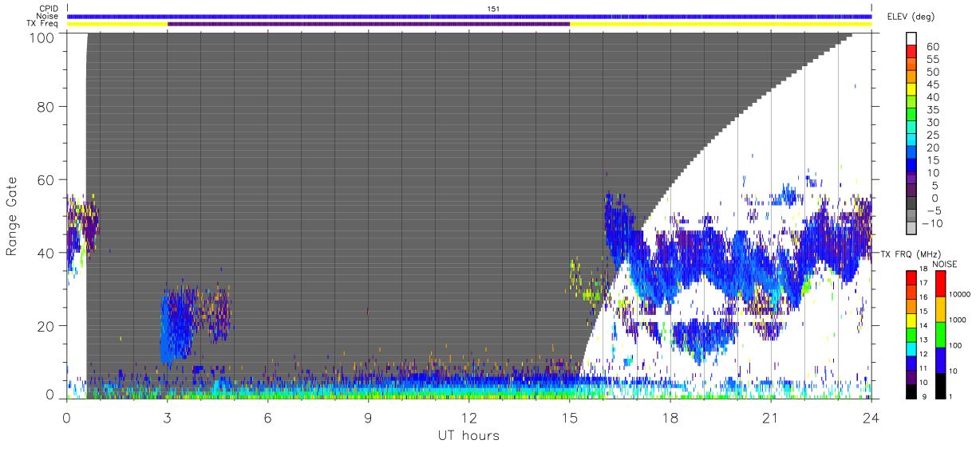Screen dimensions: 980x452
Task: Click the 24 tick on the UT hours axis
Action: [871, 418]
